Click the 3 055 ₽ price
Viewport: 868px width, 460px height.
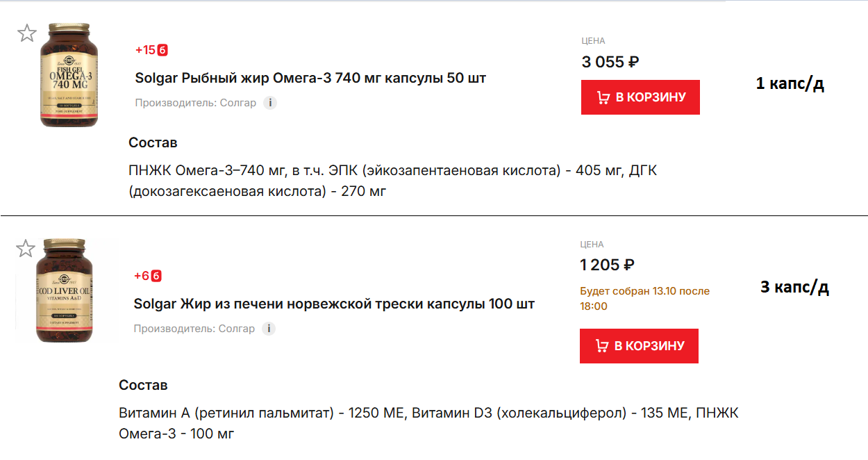tap(610, 62)
